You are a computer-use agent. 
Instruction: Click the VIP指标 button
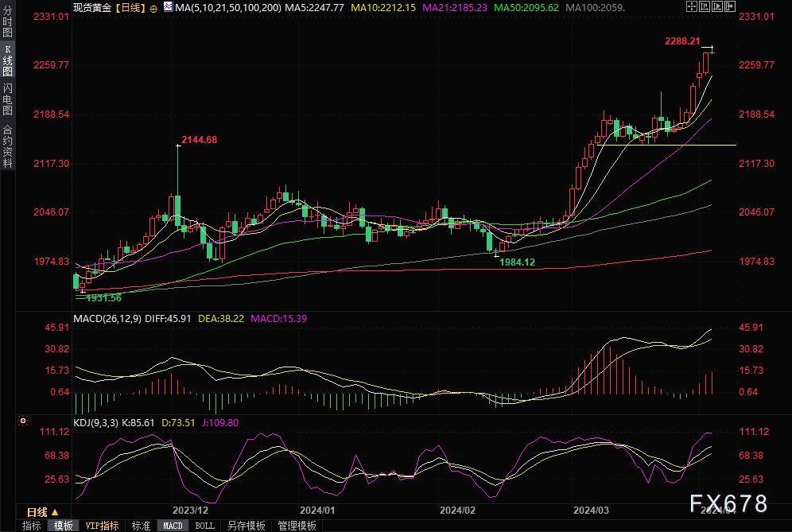pyautogui.click(x=102, y=526)
